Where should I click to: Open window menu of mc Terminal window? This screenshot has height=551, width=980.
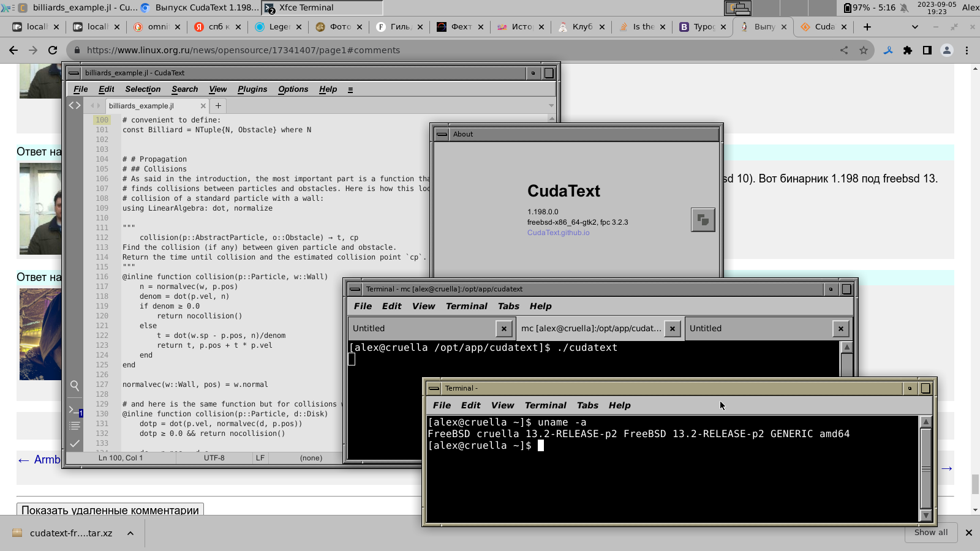(x=355, y=289)
